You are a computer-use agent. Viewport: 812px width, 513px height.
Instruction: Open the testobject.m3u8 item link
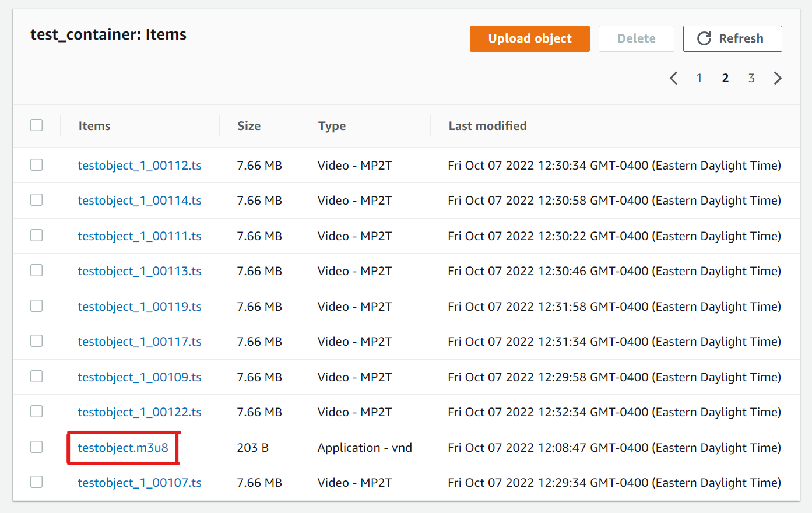click(123, 448)
